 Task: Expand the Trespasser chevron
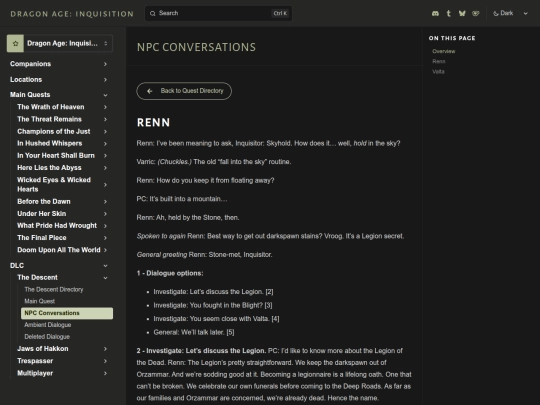click(x=105, y=361)
